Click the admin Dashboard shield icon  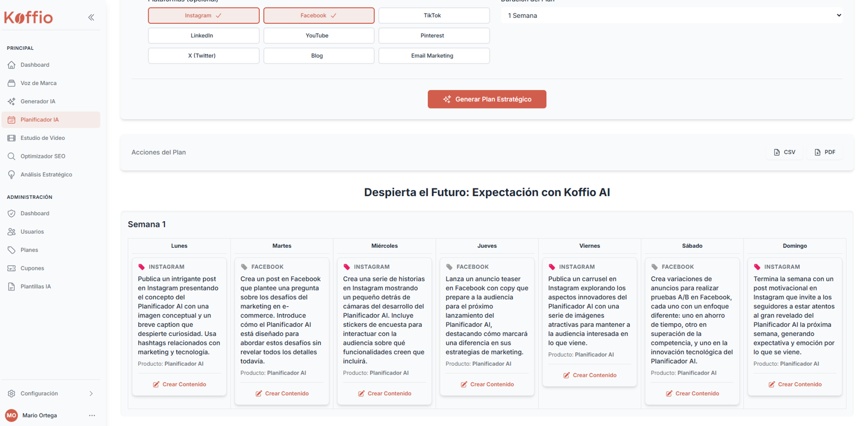click(11, 214)
